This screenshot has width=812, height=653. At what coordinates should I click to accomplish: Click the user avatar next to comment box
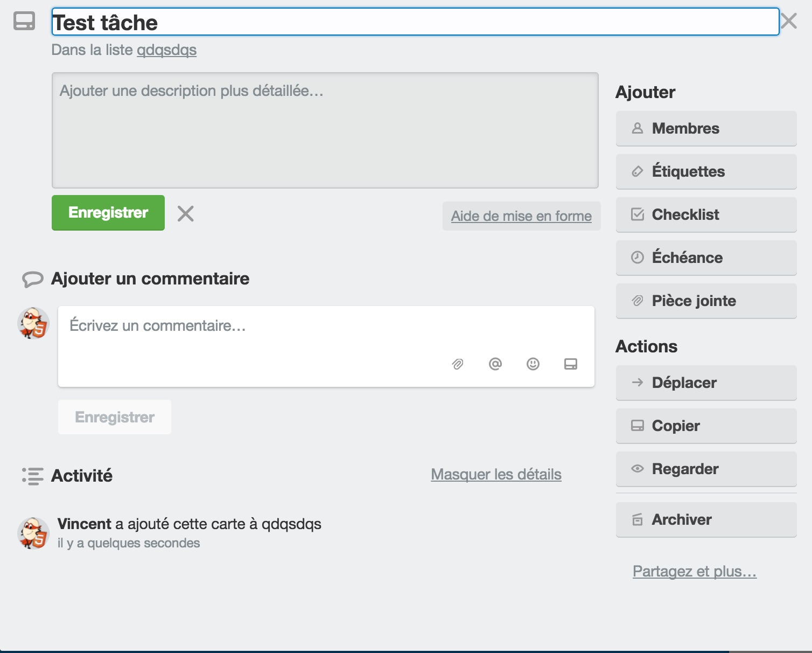(x=33, y=323)
